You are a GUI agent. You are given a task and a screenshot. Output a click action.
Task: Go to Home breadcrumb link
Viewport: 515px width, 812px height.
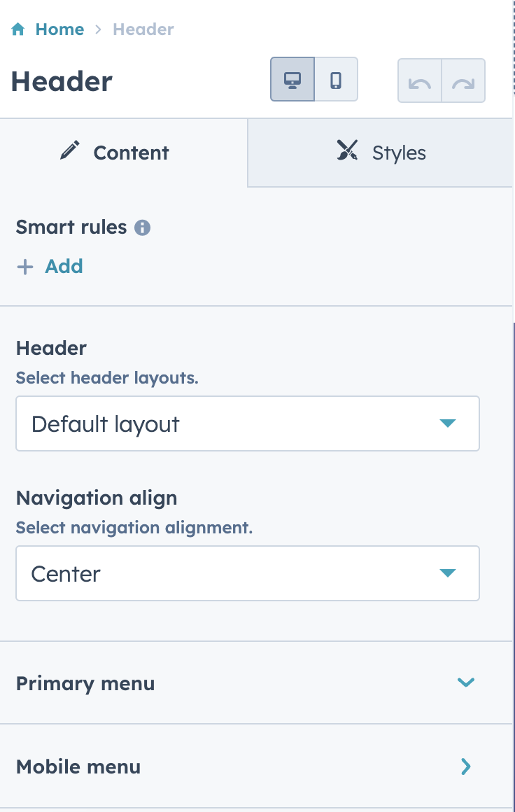click(59, 29)
